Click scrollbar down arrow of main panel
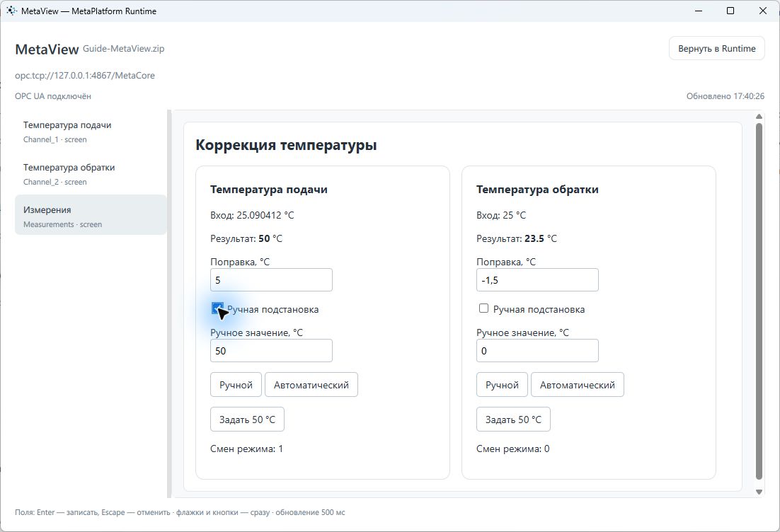Viewport: 780px width, 532px height. (x=759, y=492)
